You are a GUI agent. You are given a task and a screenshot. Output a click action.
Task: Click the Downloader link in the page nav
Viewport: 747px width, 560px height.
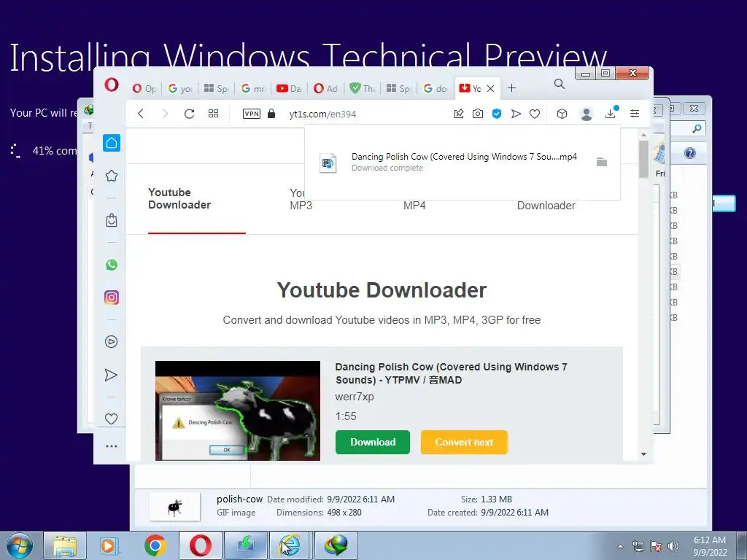coord(546,206)
